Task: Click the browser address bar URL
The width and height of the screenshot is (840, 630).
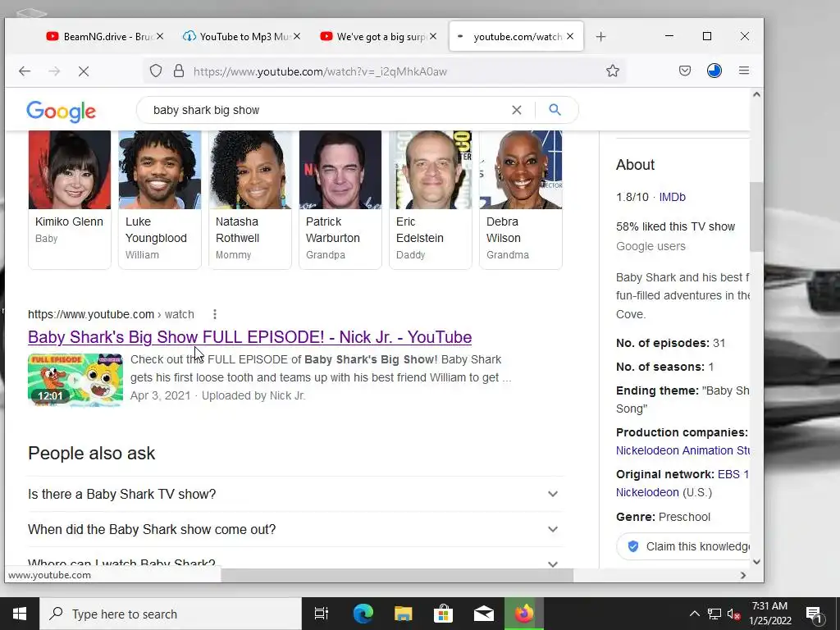Action: (x=320, y=72)
